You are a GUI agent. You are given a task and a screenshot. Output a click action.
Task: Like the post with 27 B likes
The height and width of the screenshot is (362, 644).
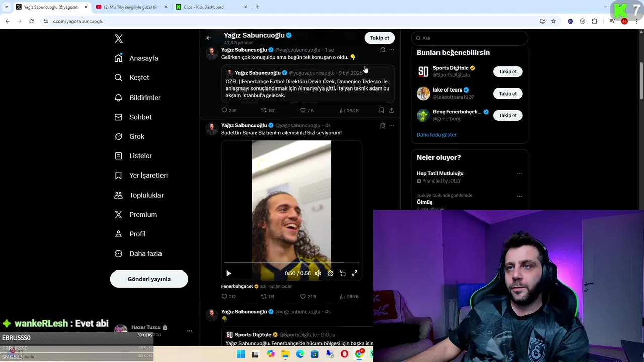(308, 297)
